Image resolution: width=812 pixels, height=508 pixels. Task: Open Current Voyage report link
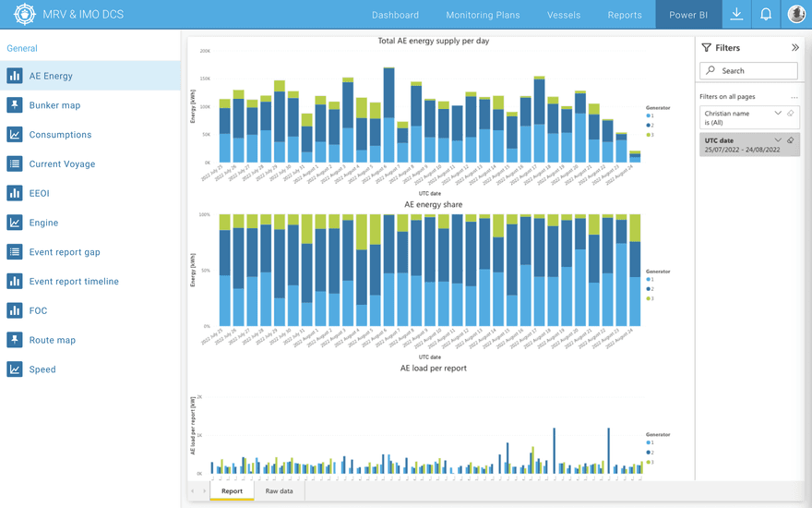[62, 163]
